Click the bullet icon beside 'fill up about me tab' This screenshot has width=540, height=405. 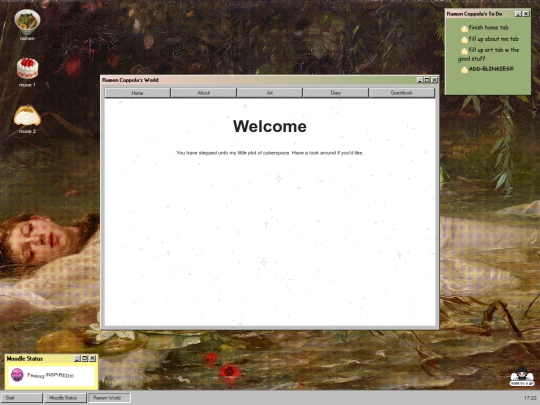(464, 40)
